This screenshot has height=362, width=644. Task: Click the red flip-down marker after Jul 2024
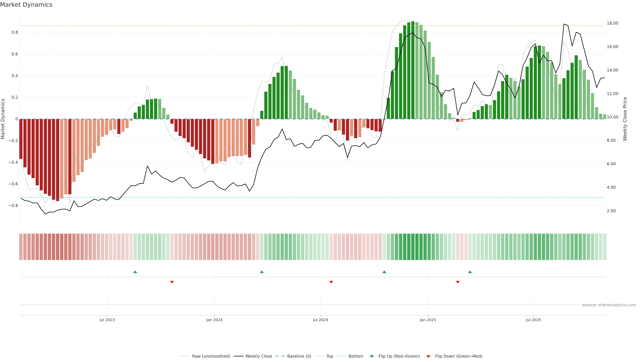point(331,282)
